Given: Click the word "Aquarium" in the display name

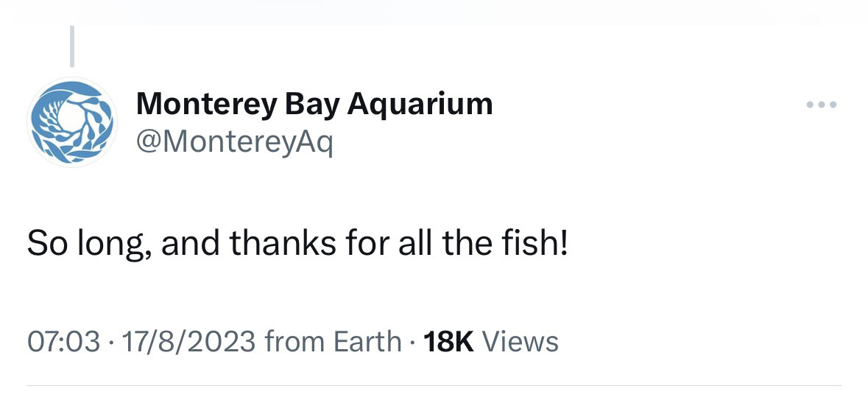Looking at the screenshot, I should tap(420, 105).
